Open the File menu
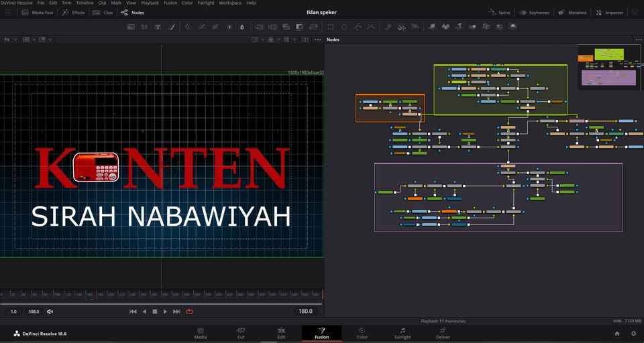 pos(41,3)
